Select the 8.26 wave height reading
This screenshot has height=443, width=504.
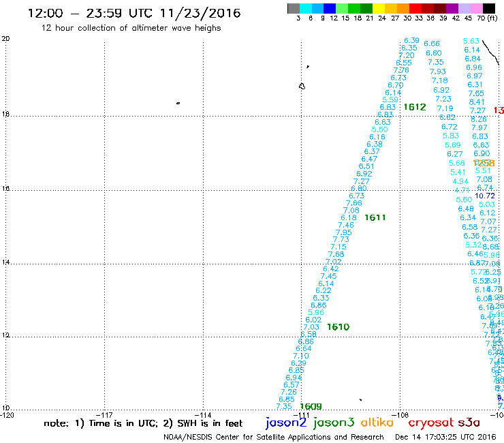[x=479, y=119]
